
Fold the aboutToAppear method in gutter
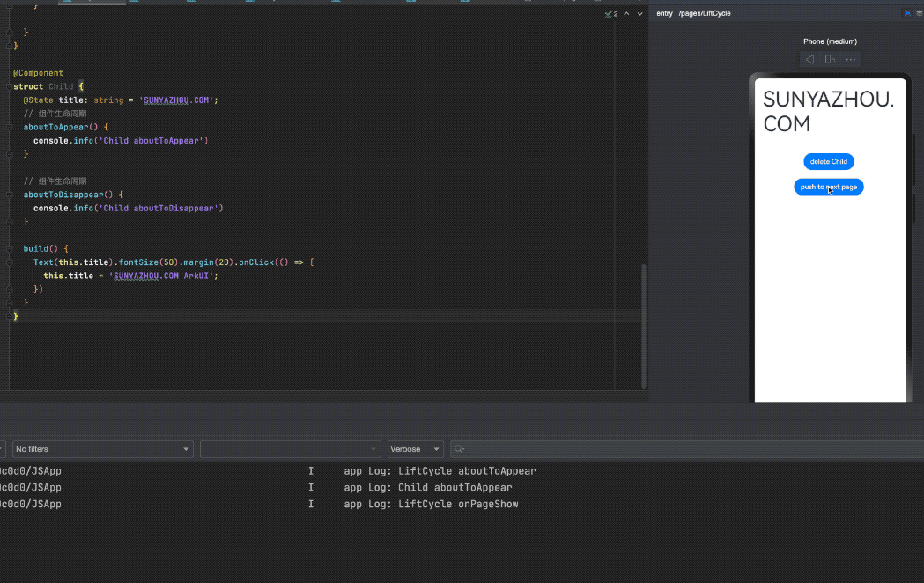tap(10, 128)
